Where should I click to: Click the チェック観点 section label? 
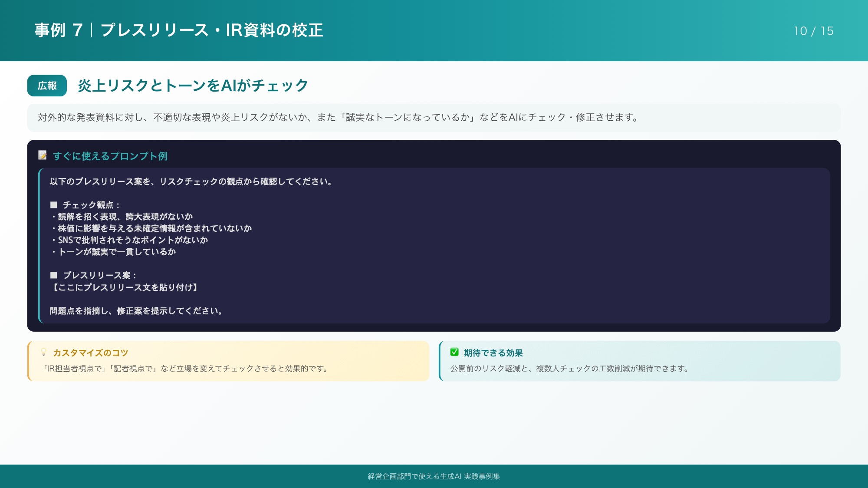[x=85, y=205]
